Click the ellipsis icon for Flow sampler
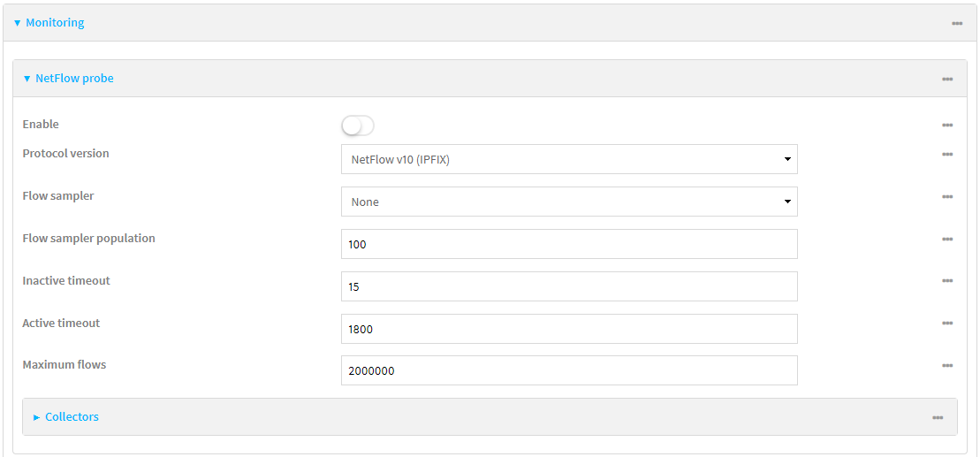Screen dimensions: 980x457 tap(946, 196)
